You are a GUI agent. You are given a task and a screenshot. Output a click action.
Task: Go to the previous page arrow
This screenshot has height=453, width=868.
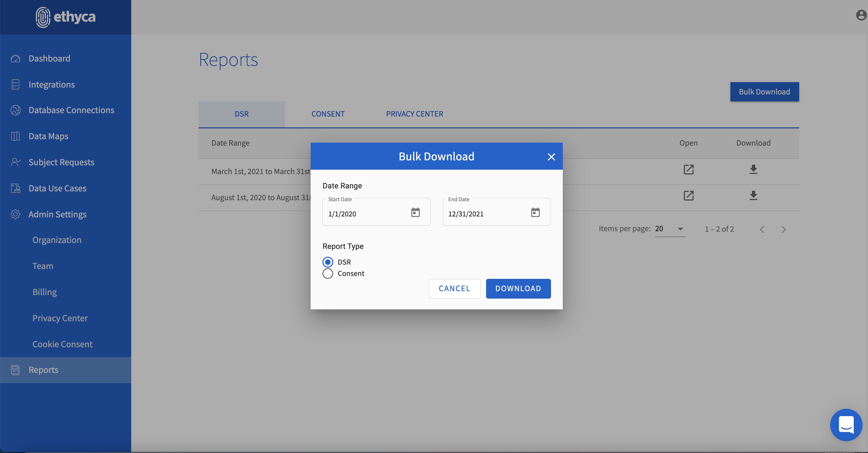pos(762,230)
